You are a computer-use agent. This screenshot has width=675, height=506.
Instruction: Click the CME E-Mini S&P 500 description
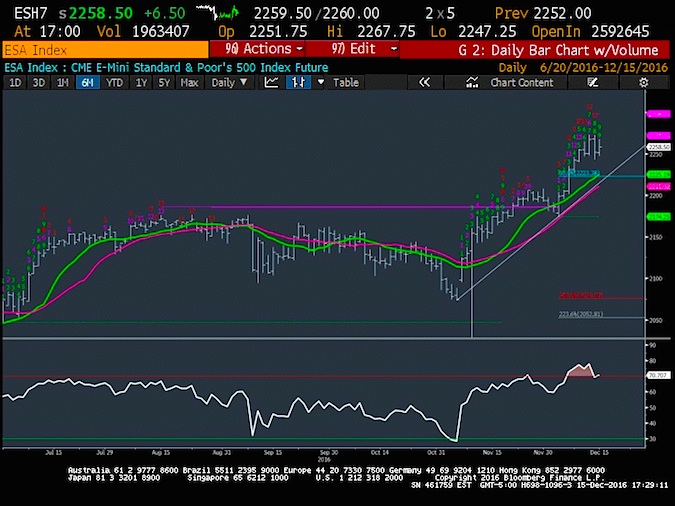pyautogui.click(x=199, y=68)
